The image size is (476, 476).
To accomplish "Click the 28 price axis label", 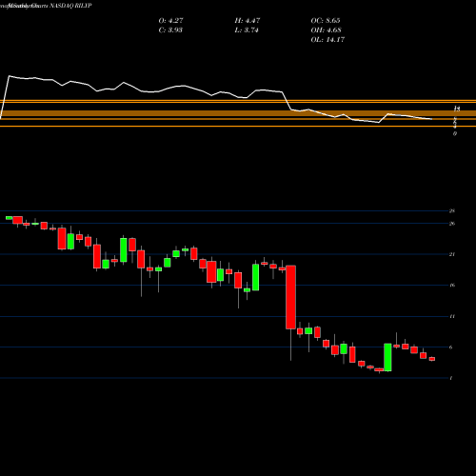I will point(452,210).
